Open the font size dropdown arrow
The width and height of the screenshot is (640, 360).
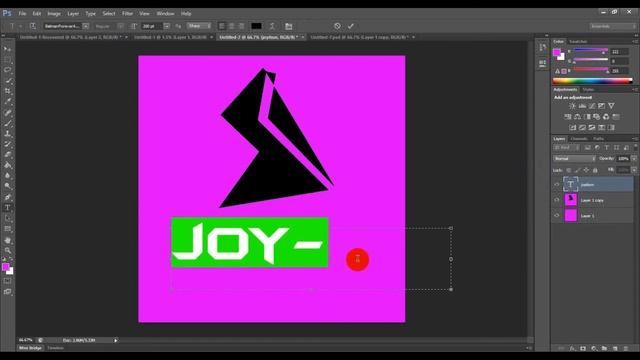[167, 26]
